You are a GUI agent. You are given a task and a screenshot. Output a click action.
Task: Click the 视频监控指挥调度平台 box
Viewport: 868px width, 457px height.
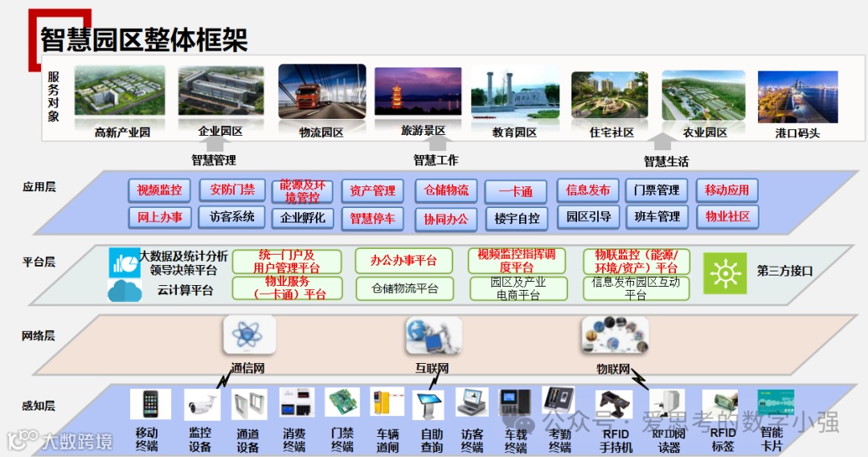[517, 260]
